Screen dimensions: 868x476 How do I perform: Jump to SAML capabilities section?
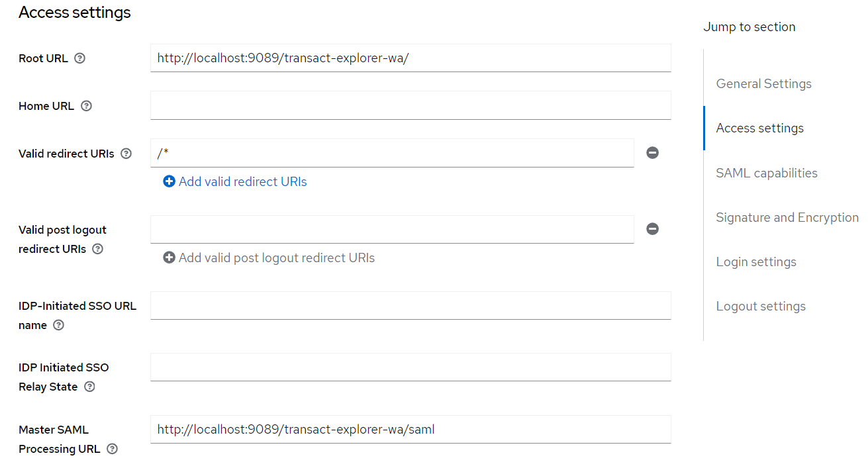766,173
